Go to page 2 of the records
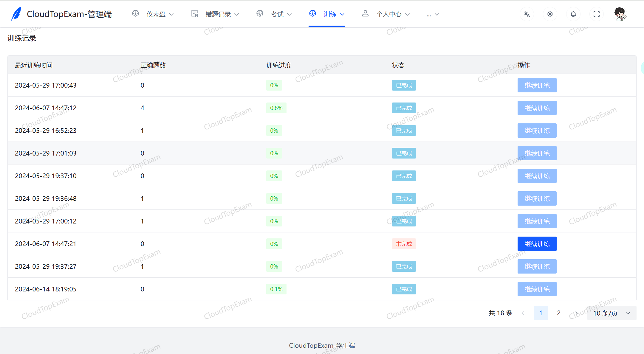 point(558,313)
